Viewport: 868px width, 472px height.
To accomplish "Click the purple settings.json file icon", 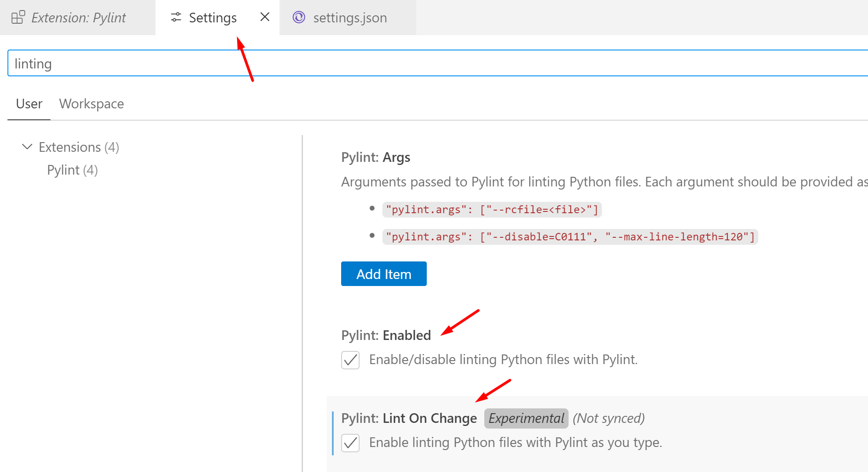I will coord(299,18).
